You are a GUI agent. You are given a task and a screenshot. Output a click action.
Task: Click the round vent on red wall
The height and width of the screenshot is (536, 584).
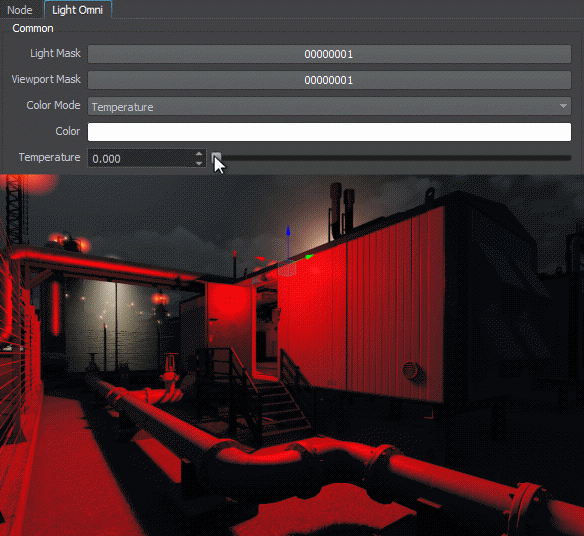(412, 371)
